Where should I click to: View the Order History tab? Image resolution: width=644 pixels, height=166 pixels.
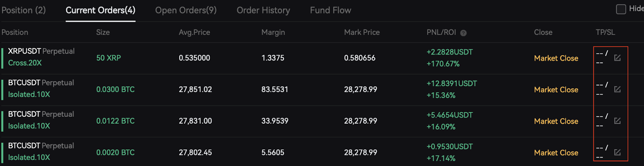tap(263, 10)
